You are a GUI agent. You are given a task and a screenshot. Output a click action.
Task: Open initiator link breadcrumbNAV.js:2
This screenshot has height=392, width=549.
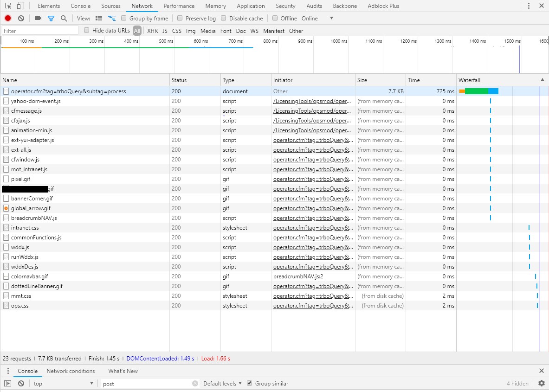[298, 276]
